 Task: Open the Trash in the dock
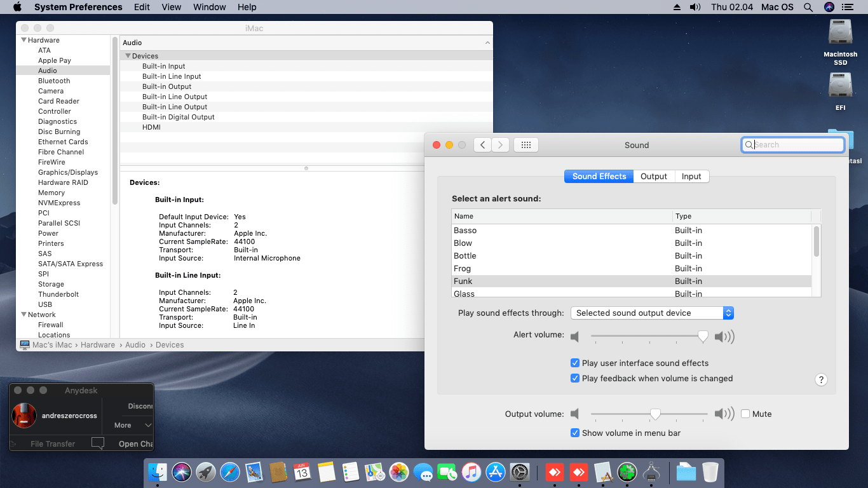pyautogui.click(x=710, y=472)
